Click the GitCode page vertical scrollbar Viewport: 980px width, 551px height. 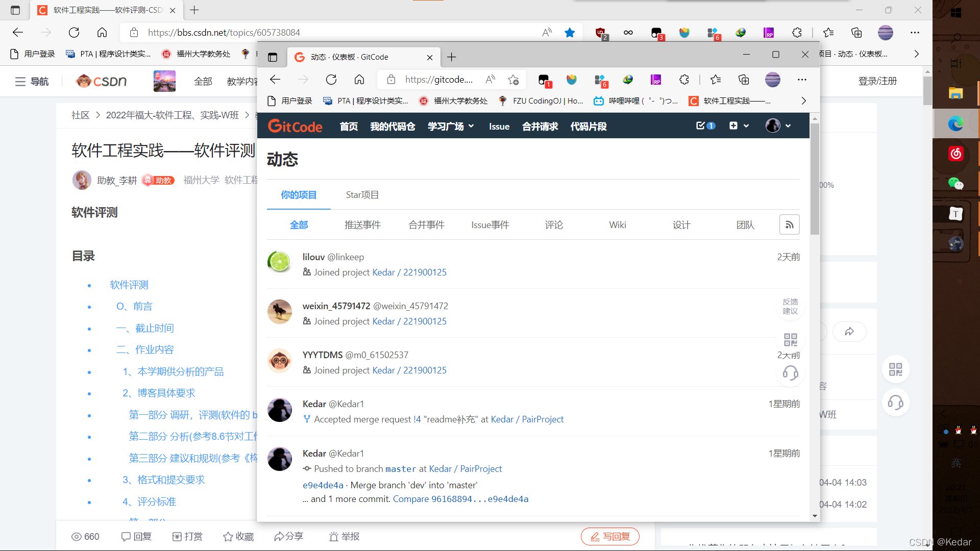point(815,179)
